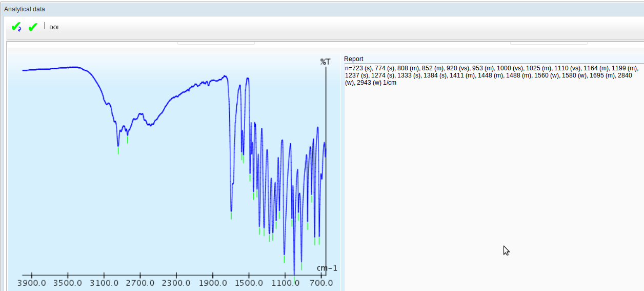Click the 3900.0 x-axis tick label
Image resolution: width=644 pixels, height=291 pixels.
(32, 283)
